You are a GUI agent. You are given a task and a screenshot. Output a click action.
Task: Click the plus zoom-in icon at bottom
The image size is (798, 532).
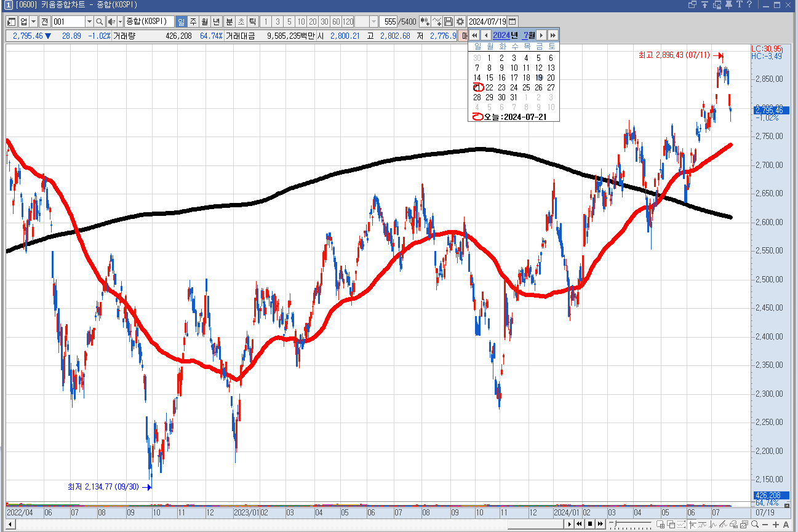click(776, 525)
